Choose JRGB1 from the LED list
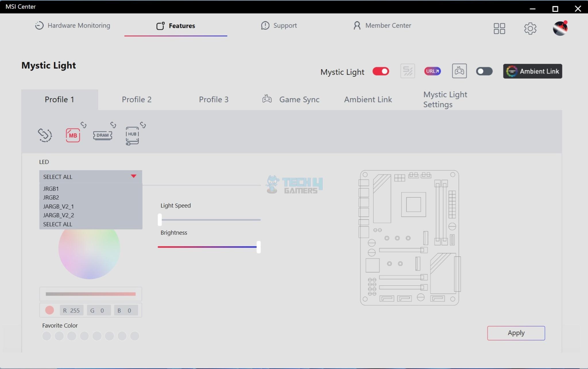 click(51, 189)
